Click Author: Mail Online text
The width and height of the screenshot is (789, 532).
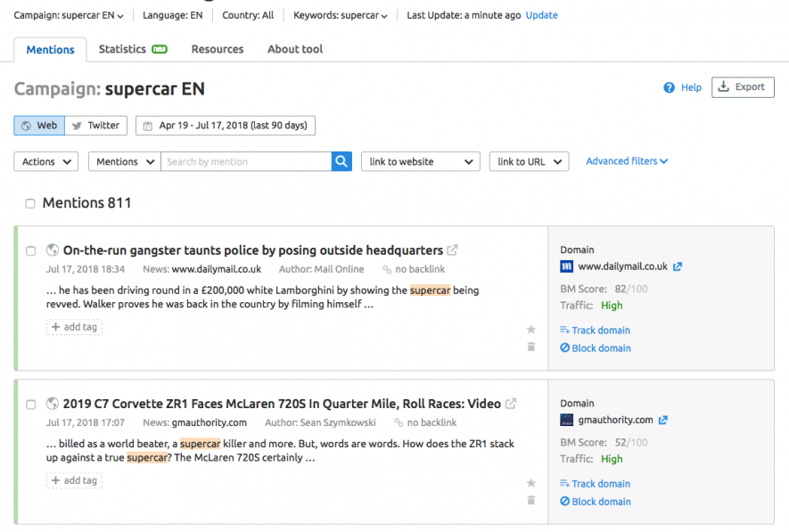[x=322, y=269]
